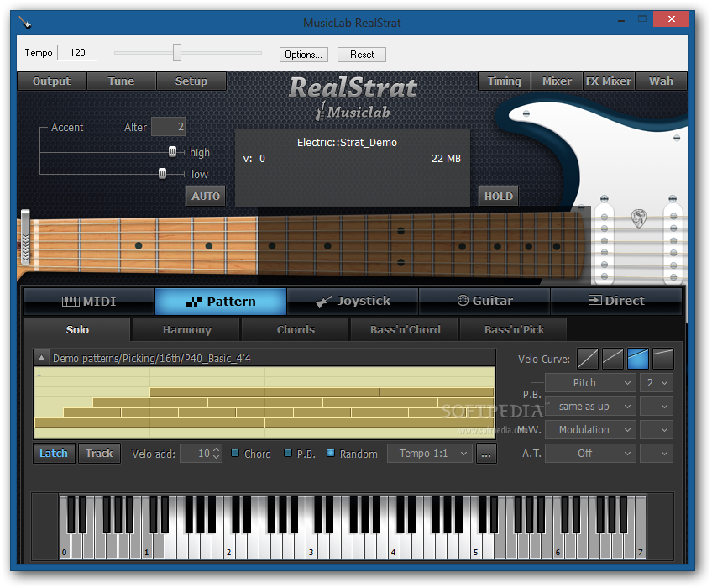Image resolution: width=712 pixels, height=588 pixels.
Task: Toggle the Track button
Action: click(x=99, y=454)
